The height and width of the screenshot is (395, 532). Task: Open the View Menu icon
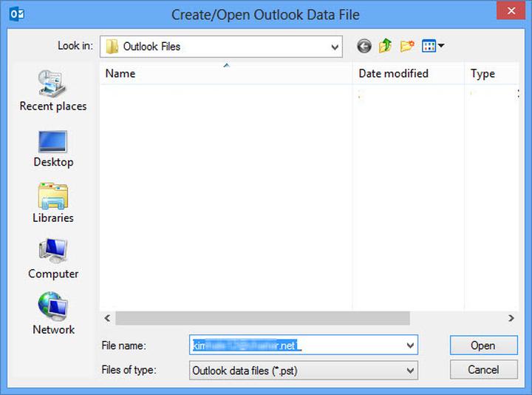tap(432, 47)
